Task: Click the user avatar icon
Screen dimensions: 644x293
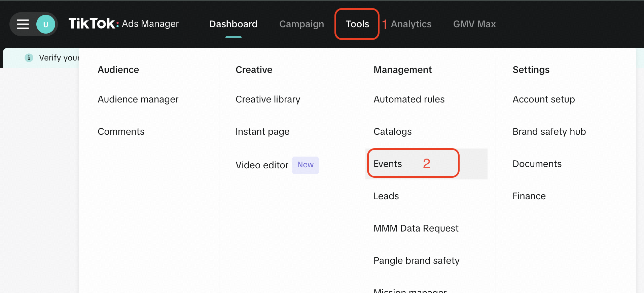Action: [x=46, y=24]
